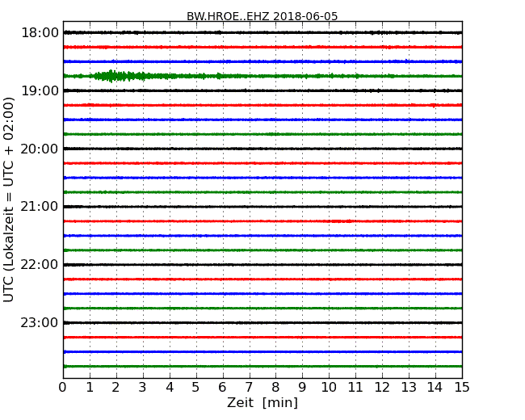Click the bottom-most green trace of the plot

click(262, 366)
